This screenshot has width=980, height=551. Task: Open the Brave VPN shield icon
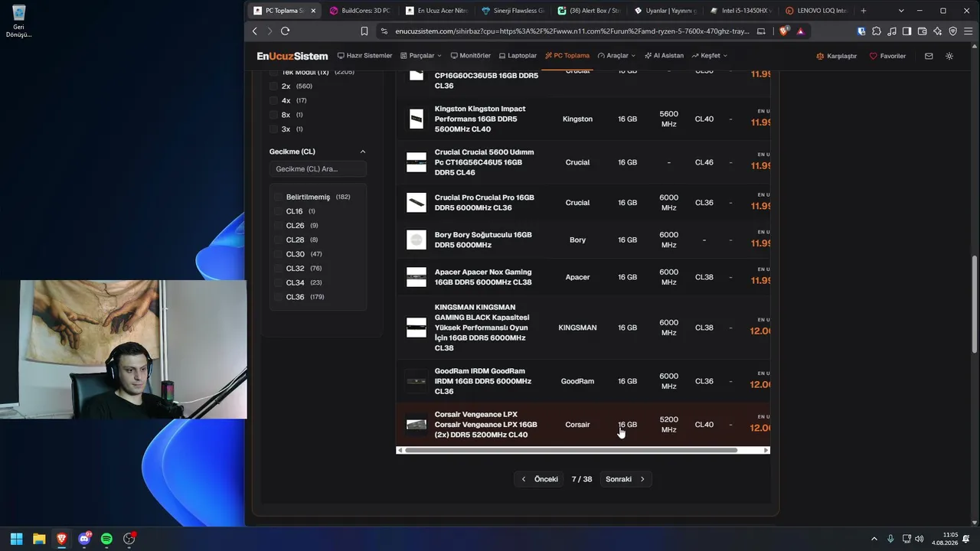tap(952, 31)
